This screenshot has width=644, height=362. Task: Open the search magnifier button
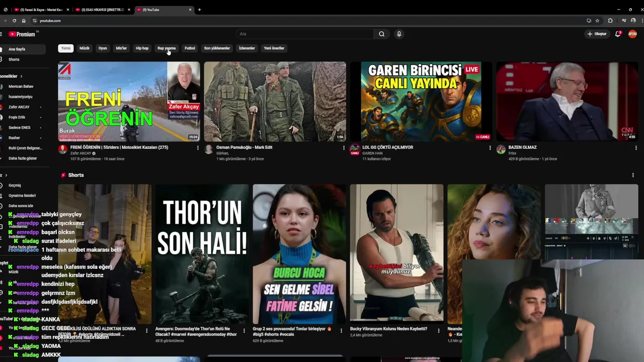(x=381, y=34)
